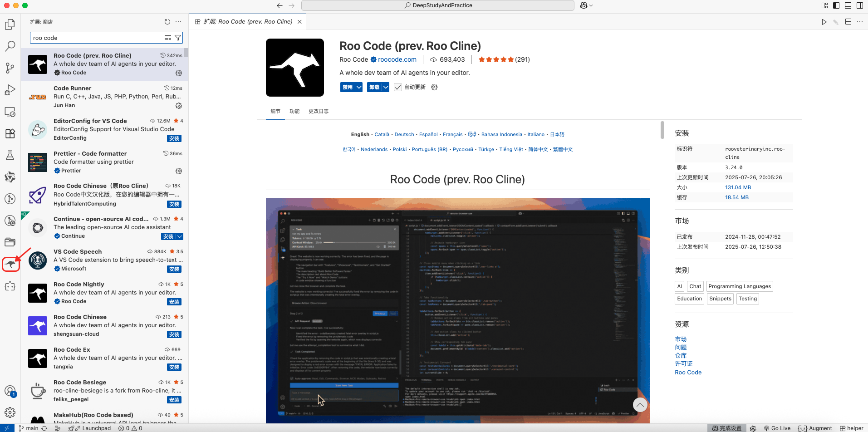The image size is (868, 432).
Task: Clear extension search results icon
Action: (x=167, y=38)
